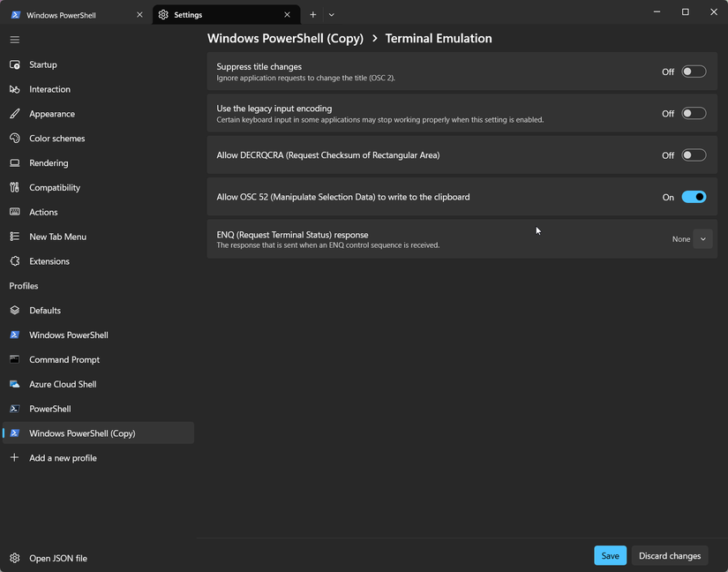The height and width of the screenshot is (572, 728).
Task: Select the PowerShell profile
Action: (x=98, y=409)
